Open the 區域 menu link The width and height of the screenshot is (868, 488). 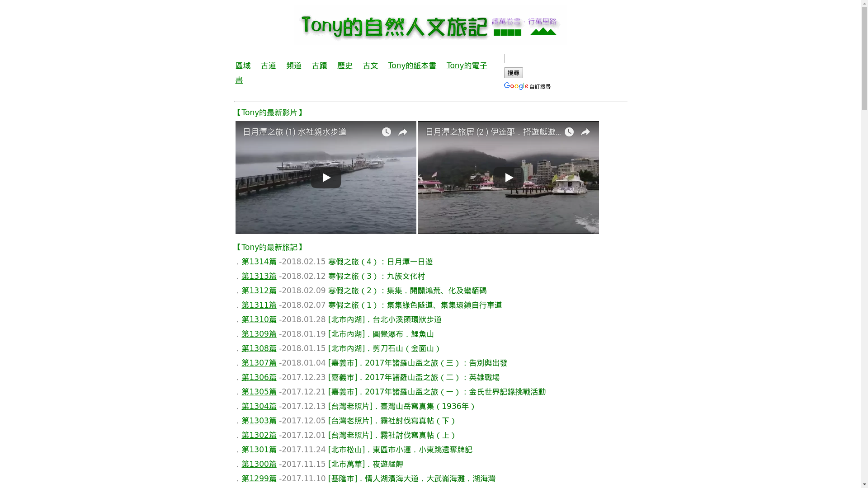pyautogui.click(x=243, y=66)
